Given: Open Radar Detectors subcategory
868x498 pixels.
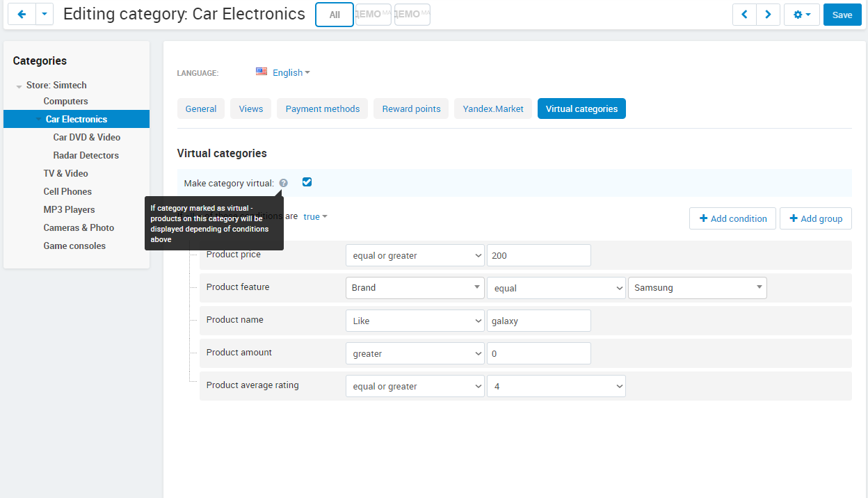Looking at the screenshot, I should [x=86, y=155].
